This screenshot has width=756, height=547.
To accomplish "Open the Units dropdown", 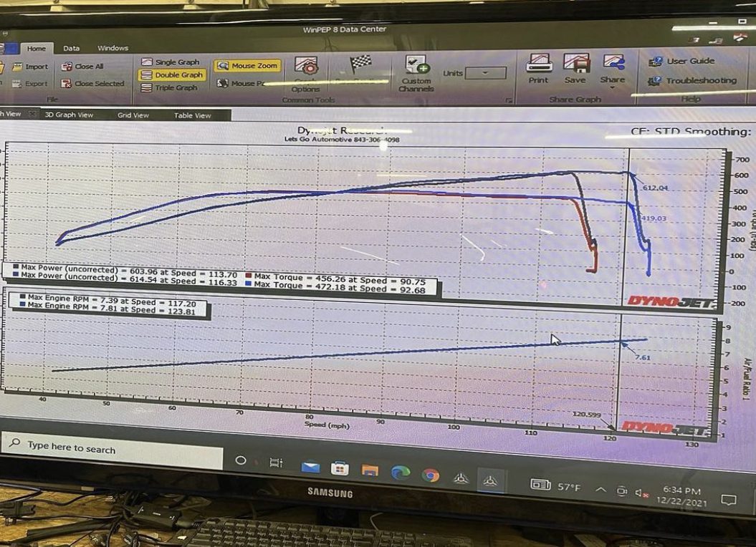I will pyautogui.click(x=486, y=73).
